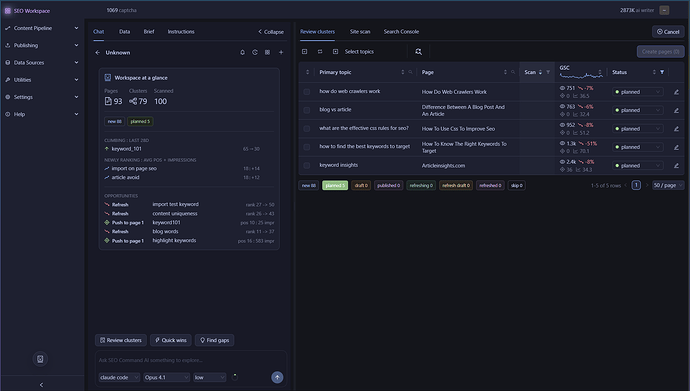Search within the Primary topic column
The height and width of the screenshot is (391, 690).
(411, 72)
